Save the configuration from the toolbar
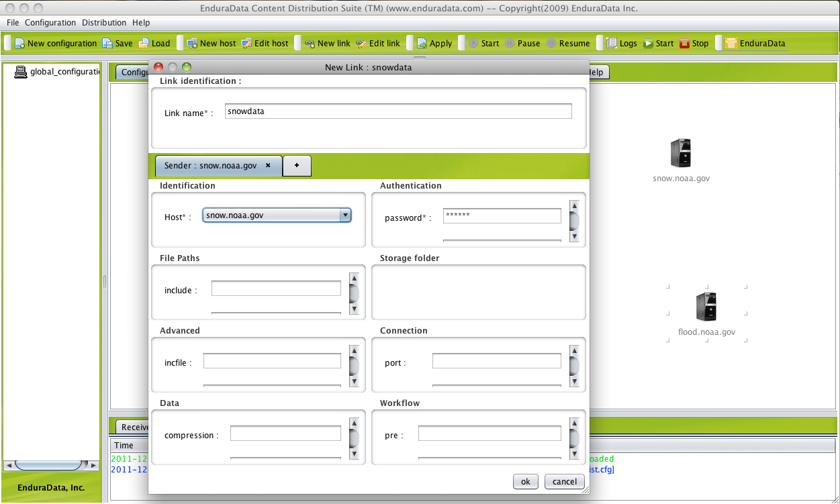The width and height of the screenshot is (840, 504). (118, 43)
